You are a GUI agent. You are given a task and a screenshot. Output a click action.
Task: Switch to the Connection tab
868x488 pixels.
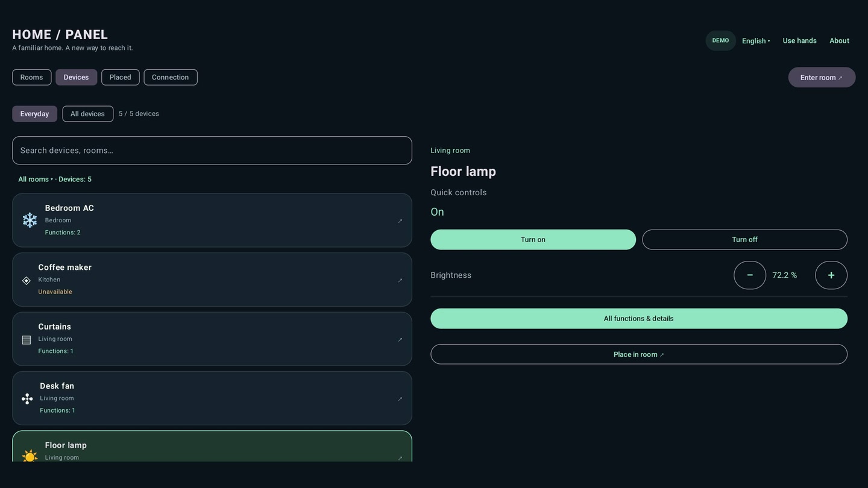(x=170, y=77)
